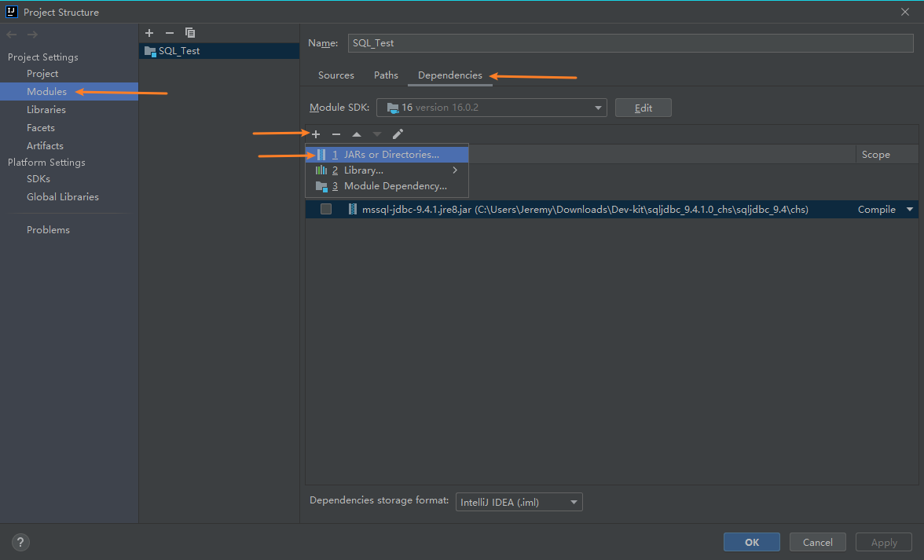Click the Cancel button
The width and height of the screenshot is (924, 560).
[817, 542]
